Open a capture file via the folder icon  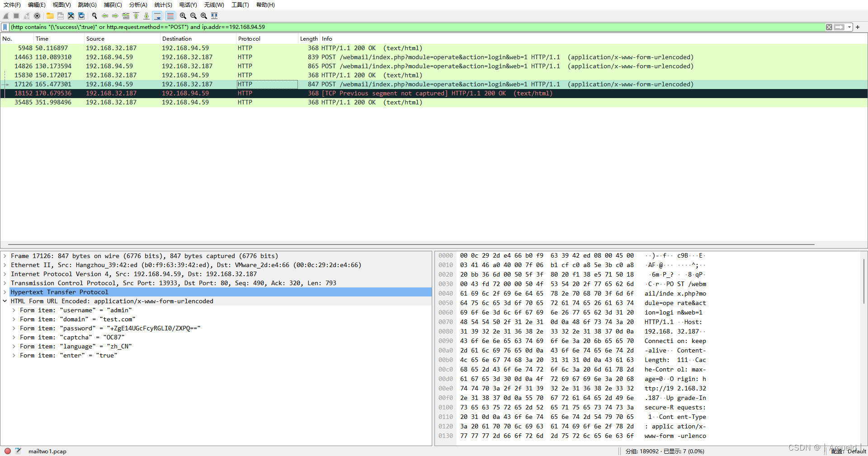pos(50,16)
